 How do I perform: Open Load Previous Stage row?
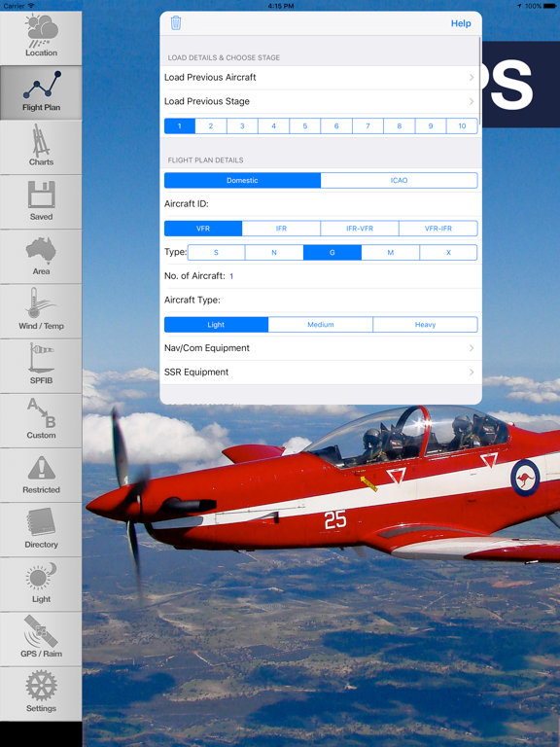321,101
